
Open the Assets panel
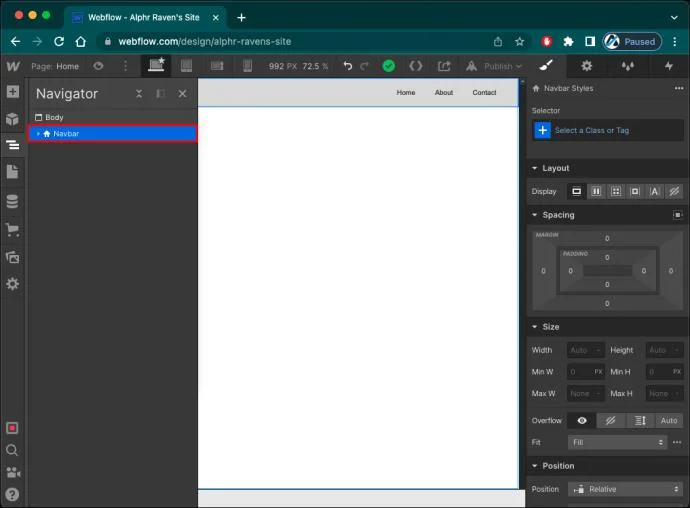(x=13, y=257)
